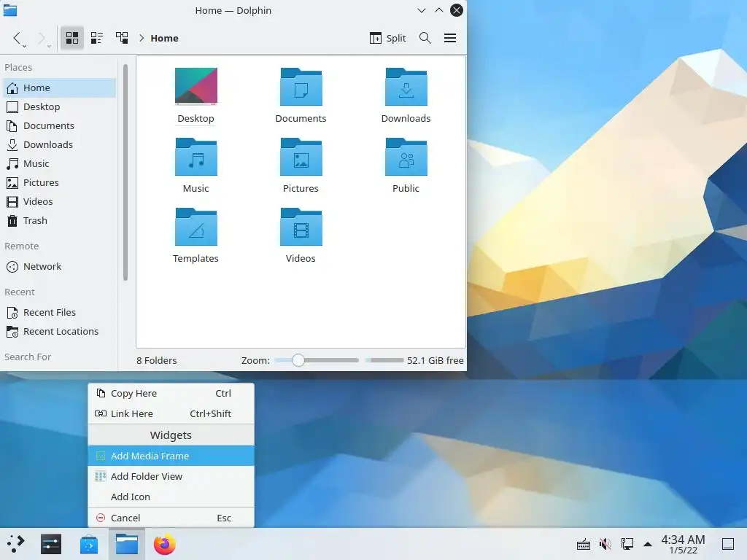Expand hidden system tray icons
The image size is (747, 560).
tap(648, 544)
